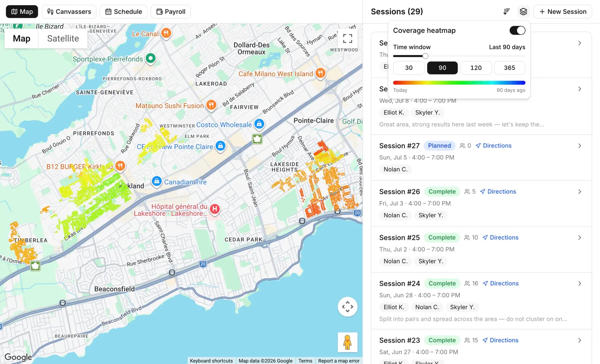
Task: Click the Le Canal restaurant pin
Action: coord(166,33)
